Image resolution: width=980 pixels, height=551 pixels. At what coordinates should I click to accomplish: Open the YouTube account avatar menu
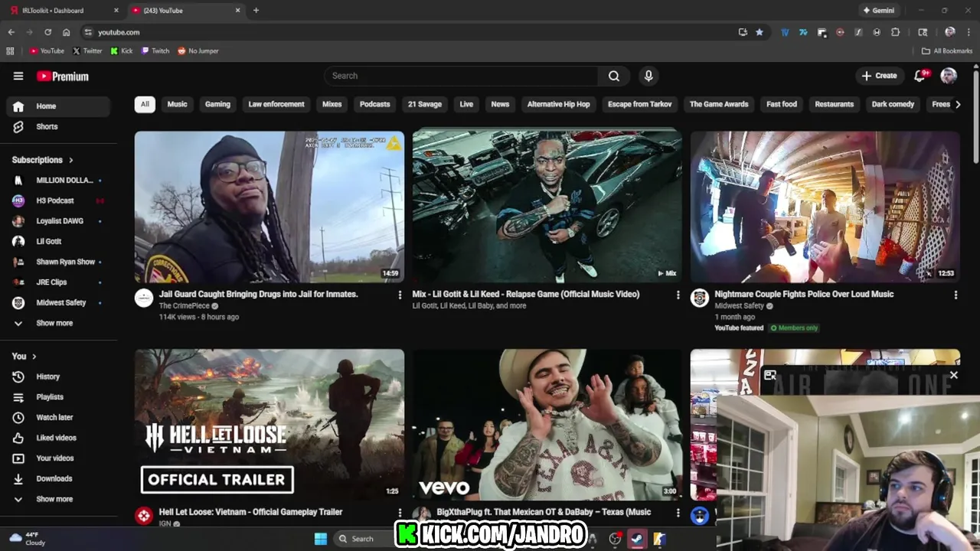[x=949, y=76]
